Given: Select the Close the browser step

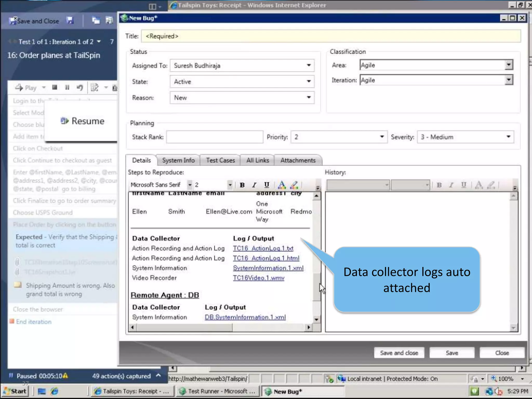Looking at the screenshot, I should 38,309.
